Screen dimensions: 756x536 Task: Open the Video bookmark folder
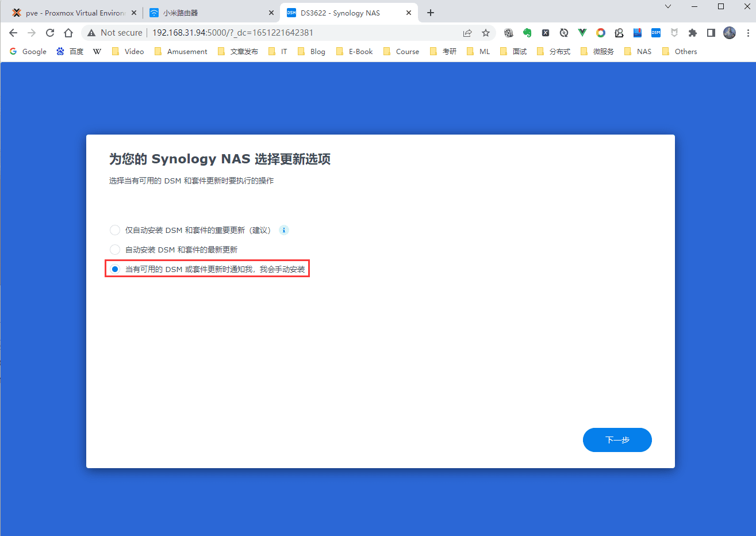click(128, 52)
